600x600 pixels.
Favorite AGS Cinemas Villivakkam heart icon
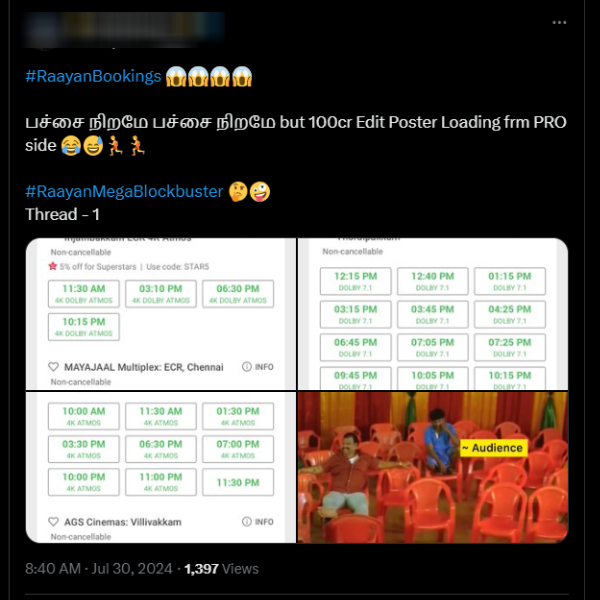[x=54, y=521]
